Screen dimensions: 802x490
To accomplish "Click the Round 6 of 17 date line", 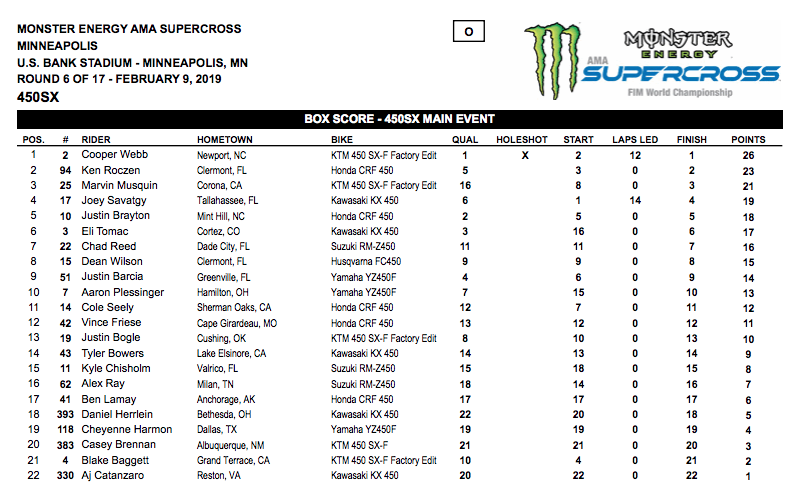I will pyautogui.click(x=118, y=80).
